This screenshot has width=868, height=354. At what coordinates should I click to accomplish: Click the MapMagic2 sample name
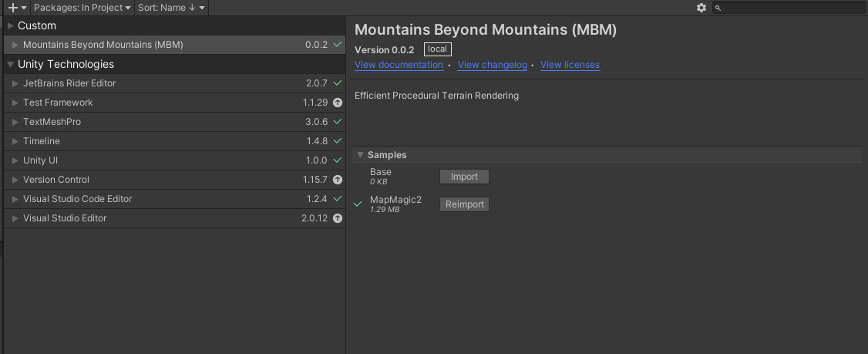click(x=395, y=200)
